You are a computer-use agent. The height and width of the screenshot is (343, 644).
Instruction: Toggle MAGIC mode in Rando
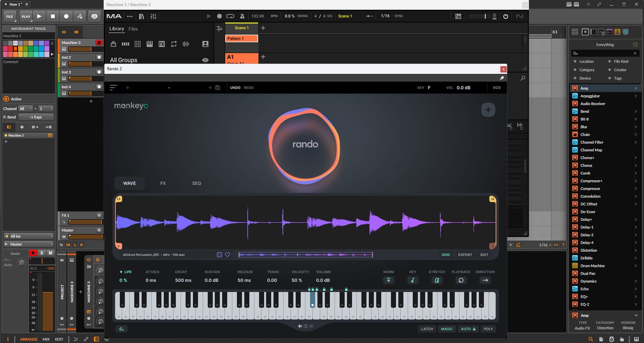coord(447,329)
